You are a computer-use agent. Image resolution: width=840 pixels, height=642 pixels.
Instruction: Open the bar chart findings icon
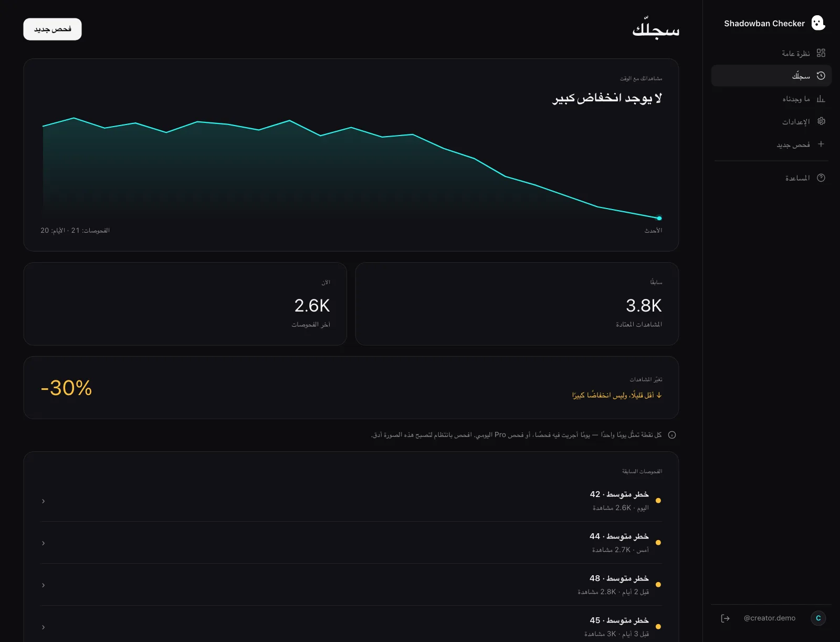click(x=821, y=99)
